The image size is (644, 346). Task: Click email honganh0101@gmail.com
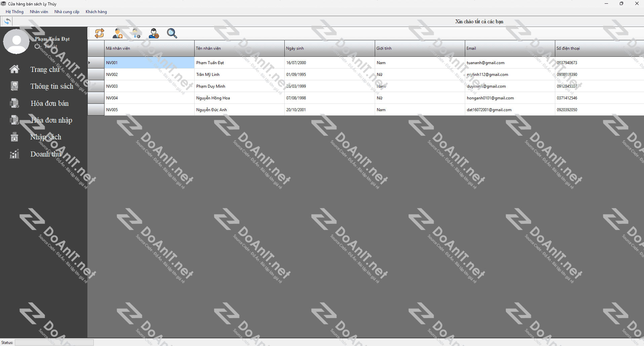tap(510, 98)
